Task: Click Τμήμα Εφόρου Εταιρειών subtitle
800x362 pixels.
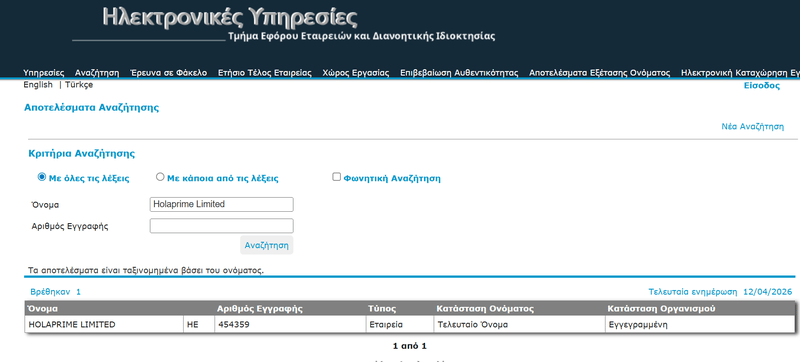Action: (x=362, y=36)
